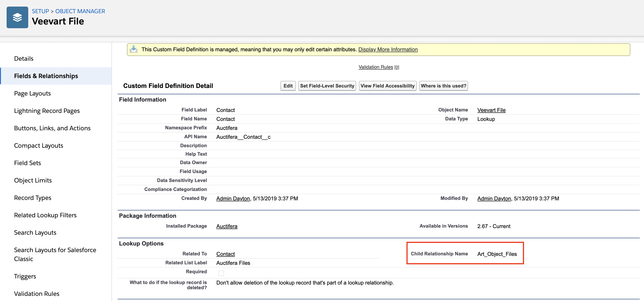Click the Veevart File object icon
This screenshot has width=644, height=301.
tap(17, 17)
